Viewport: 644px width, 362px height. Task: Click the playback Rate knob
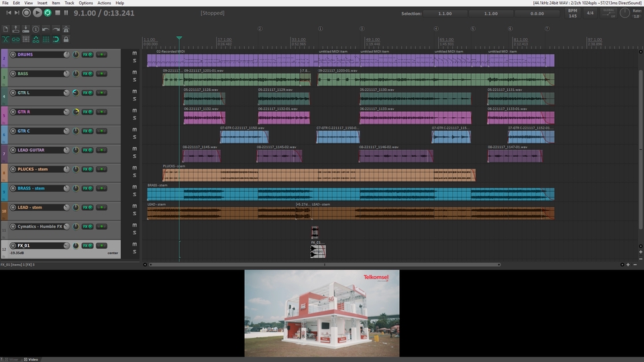click(x=625, y=13)
